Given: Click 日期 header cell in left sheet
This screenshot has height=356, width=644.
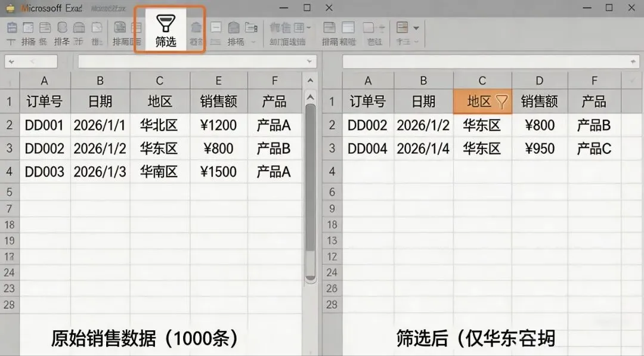Looking at the screenshot, I should (100, 101).
